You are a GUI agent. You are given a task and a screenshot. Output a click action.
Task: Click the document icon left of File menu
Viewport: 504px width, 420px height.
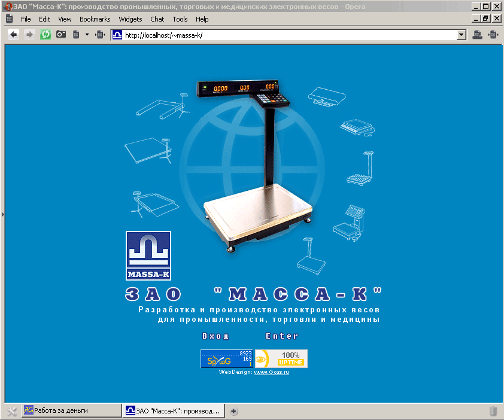tap(10, 19)
